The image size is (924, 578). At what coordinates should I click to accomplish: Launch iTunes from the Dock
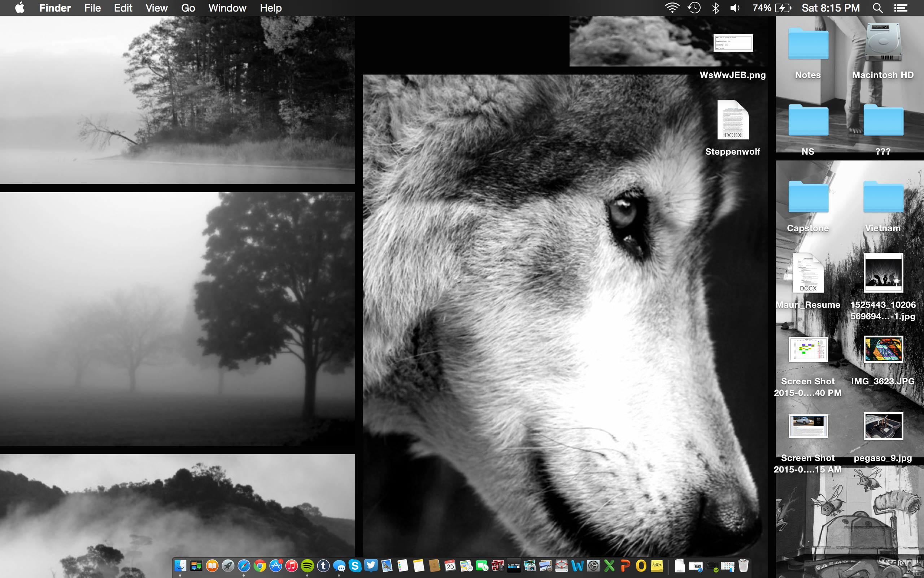pyautogui.click(x=292, y=565)
